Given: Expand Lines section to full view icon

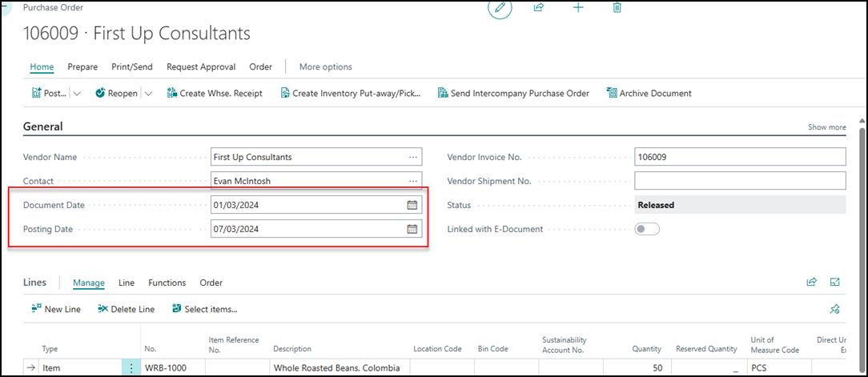Looking at the screenshot, I should pos(835,283).
